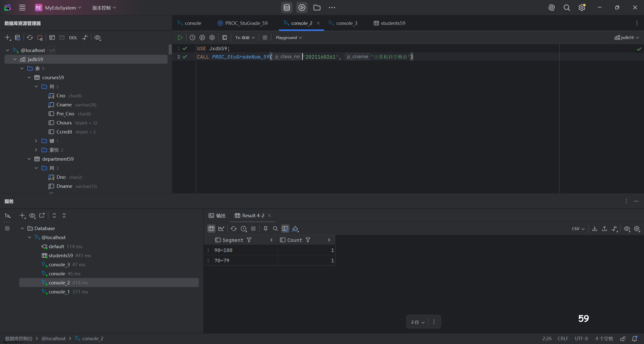Toggle eye view icon in result toolbar
Screen dimensions: 644x344
click(627, 229)
